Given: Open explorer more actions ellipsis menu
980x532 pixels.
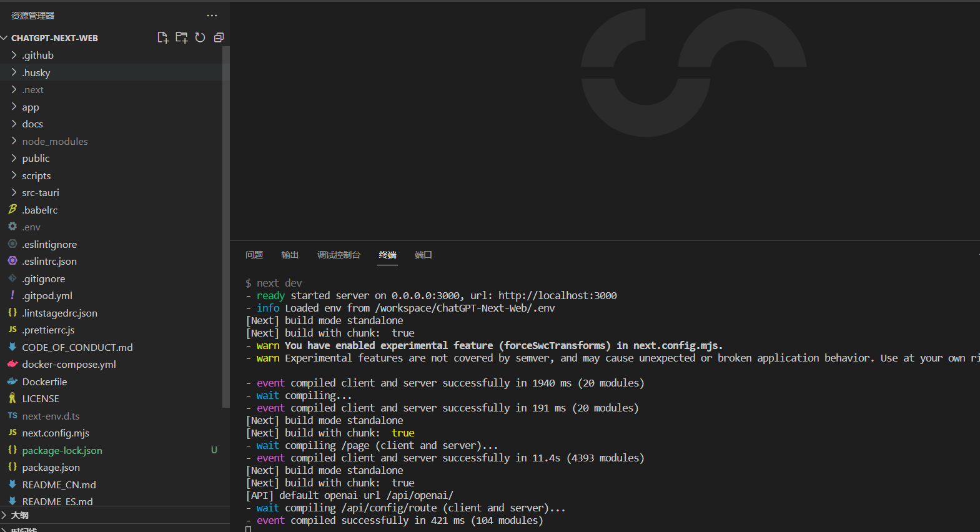Looking at the screenshot, I should [212, 16].
